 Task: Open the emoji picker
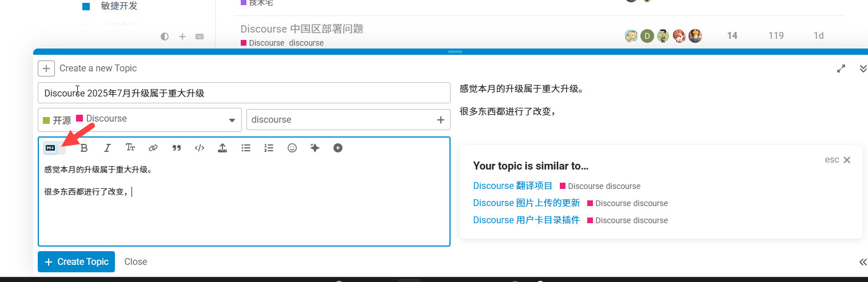pyautogui.click(x=292, y=148)
